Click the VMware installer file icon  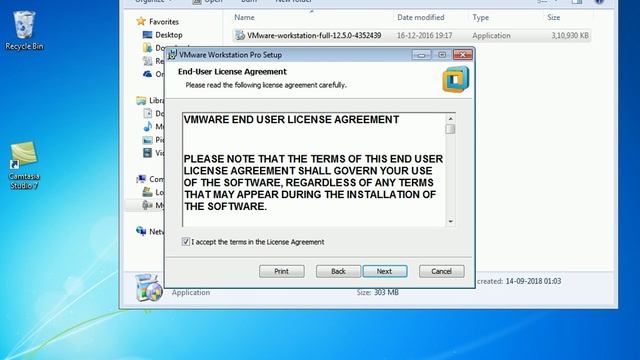pos(240,36)
